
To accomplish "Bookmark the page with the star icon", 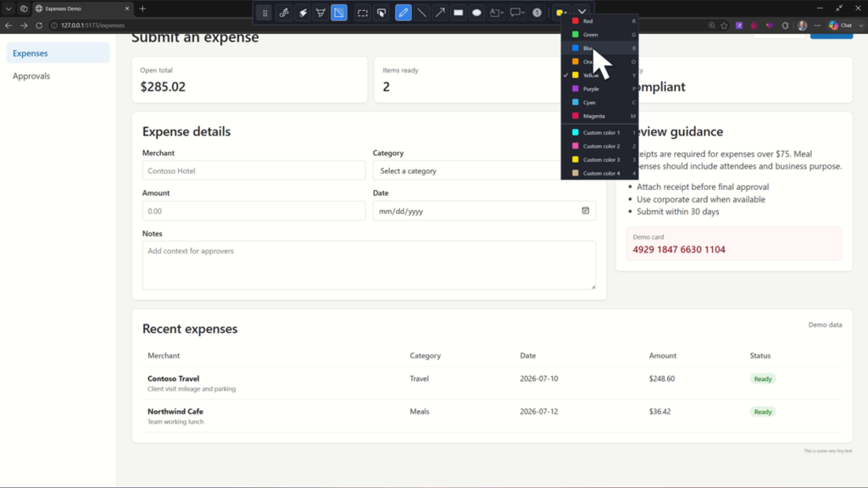I will (x=724, y=25).
